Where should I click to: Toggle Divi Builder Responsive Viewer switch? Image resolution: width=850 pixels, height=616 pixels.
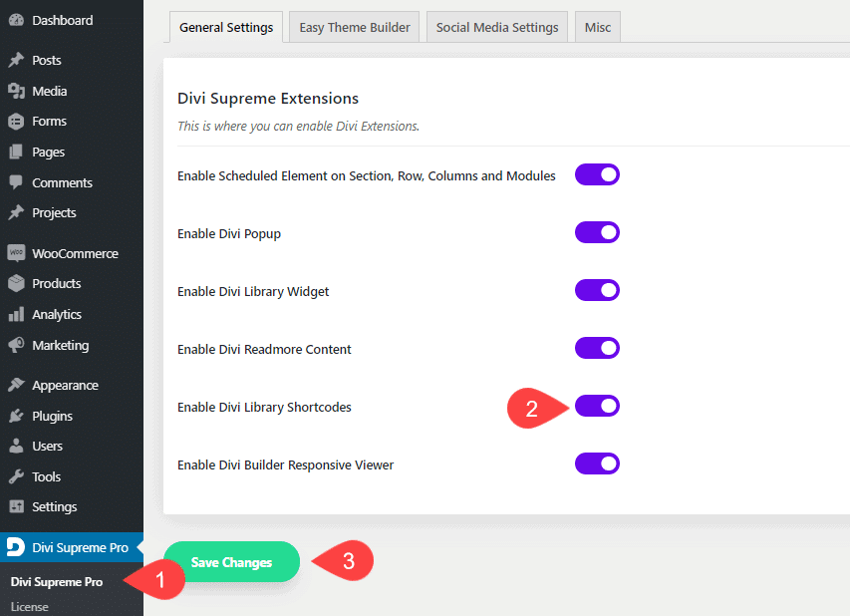(597, 463)
